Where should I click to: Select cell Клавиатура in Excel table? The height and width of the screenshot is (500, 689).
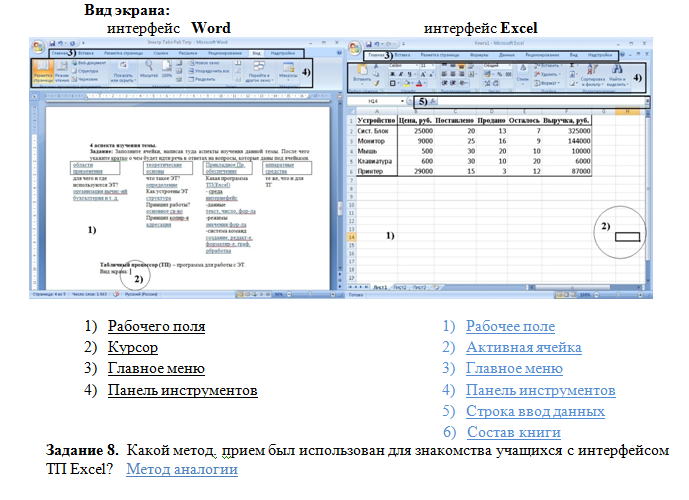tap(375, 161)
